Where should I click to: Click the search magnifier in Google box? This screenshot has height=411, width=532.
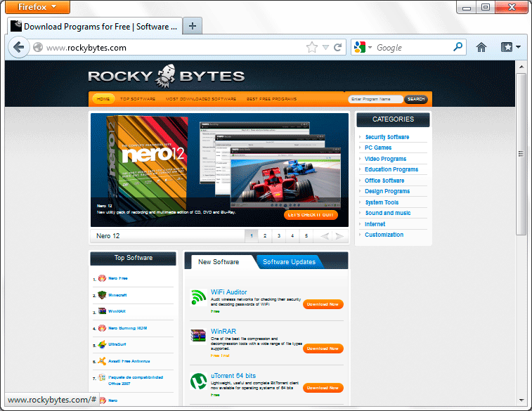(458, 46)
